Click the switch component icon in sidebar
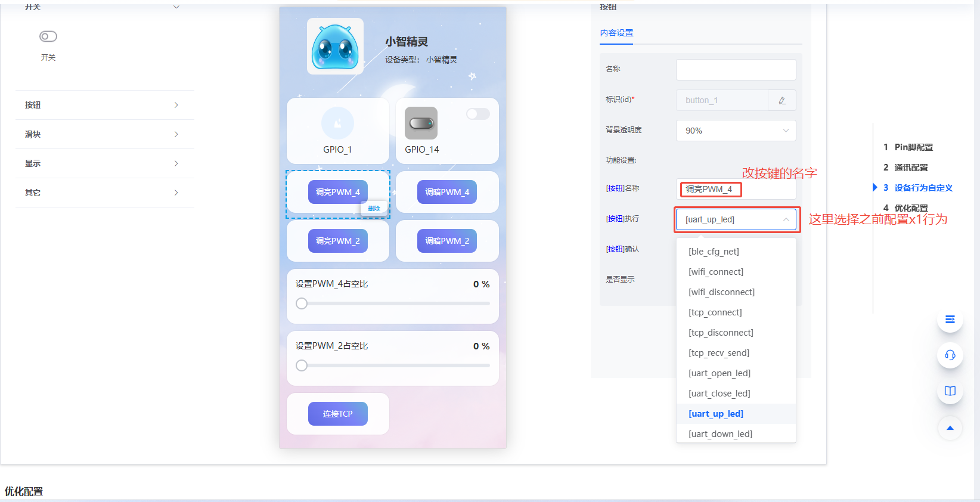The image size is (980, 502). pyautogui.click(x=48, y=36)
